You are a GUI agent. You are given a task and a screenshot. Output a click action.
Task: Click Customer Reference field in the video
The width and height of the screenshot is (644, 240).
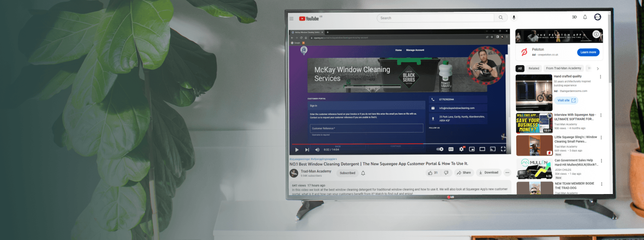pos(366,128)
